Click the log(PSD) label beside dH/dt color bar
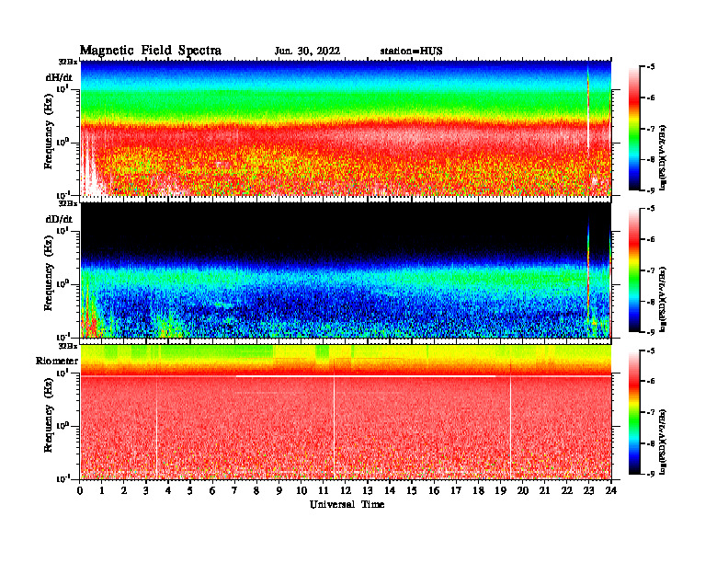728x563 pixels. click(x=663, y=157)
